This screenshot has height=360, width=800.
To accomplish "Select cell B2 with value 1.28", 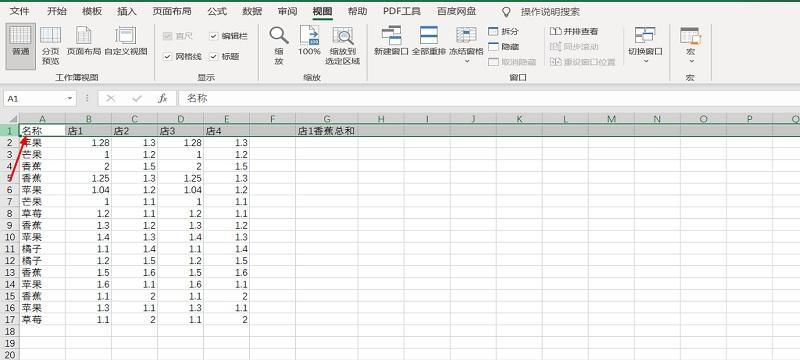I will [x=88, y=143].
